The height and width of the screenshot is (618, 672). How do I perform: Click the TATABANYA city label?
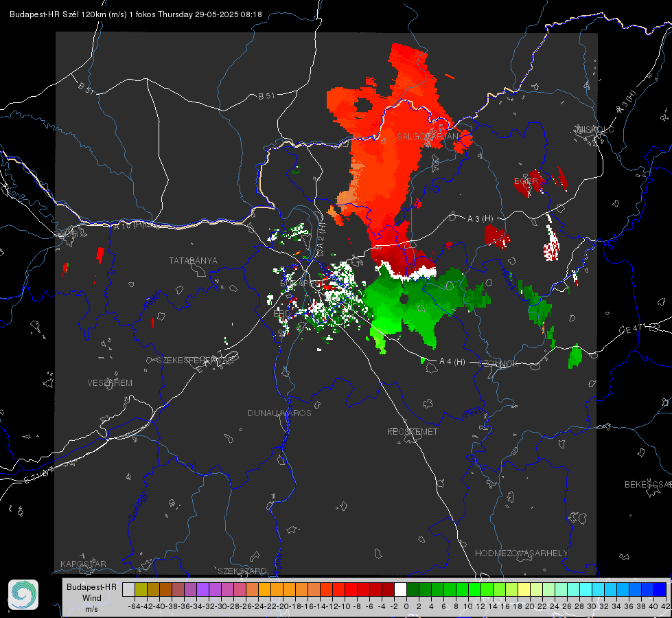pos(193,261)
